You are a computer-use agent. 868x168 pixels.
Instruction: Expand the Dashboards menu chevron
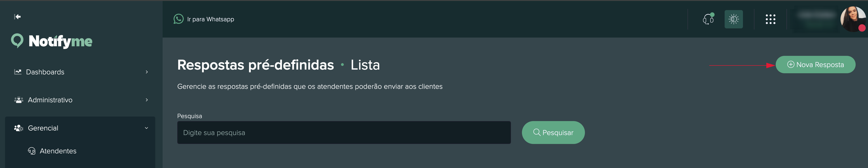(x=147, y=72)
